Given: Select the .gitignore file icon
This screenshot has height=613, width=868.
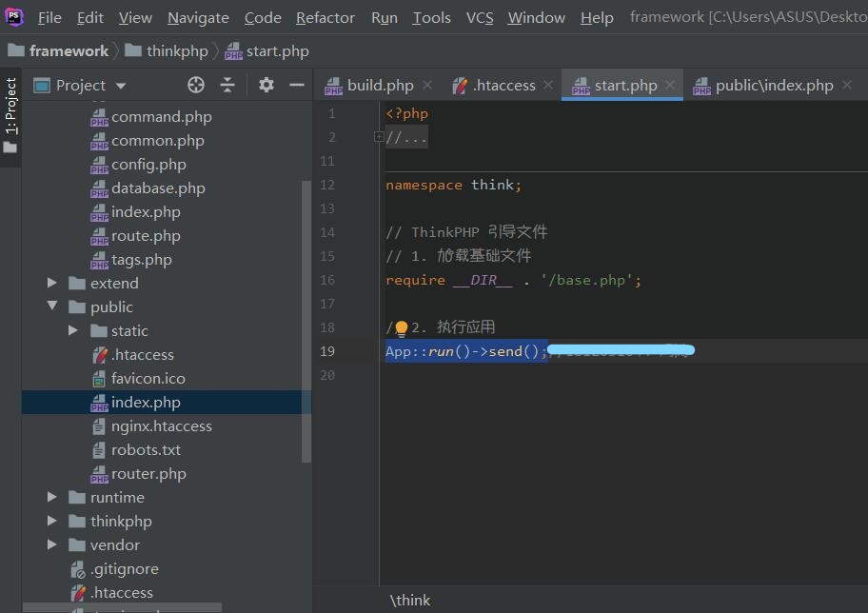Looking at the screenshot, I should coord(77,569).
